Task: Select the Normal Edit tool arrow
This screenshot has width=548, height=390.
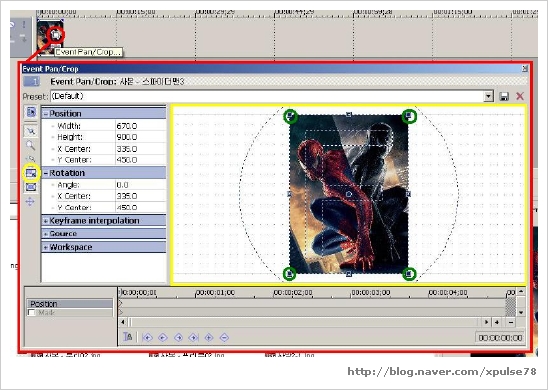Action: tap(31, 131)
